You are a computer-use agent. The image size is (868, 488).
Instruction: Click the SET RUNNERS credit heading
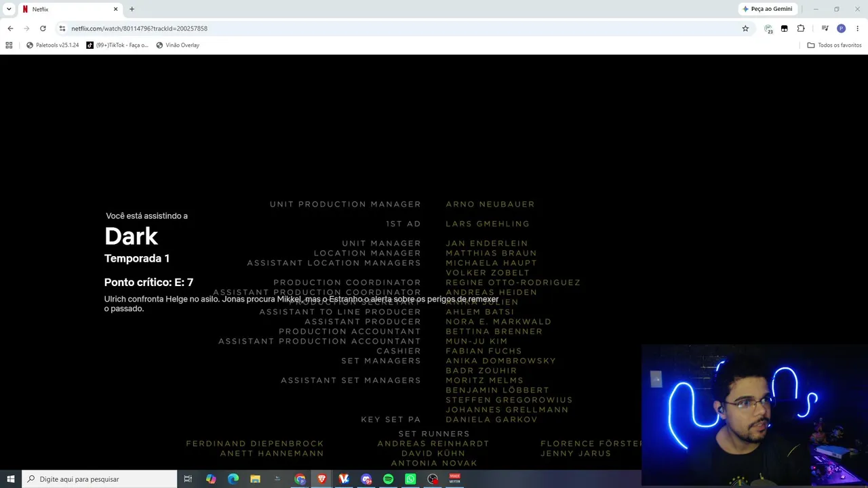click(x=434, y=434)
